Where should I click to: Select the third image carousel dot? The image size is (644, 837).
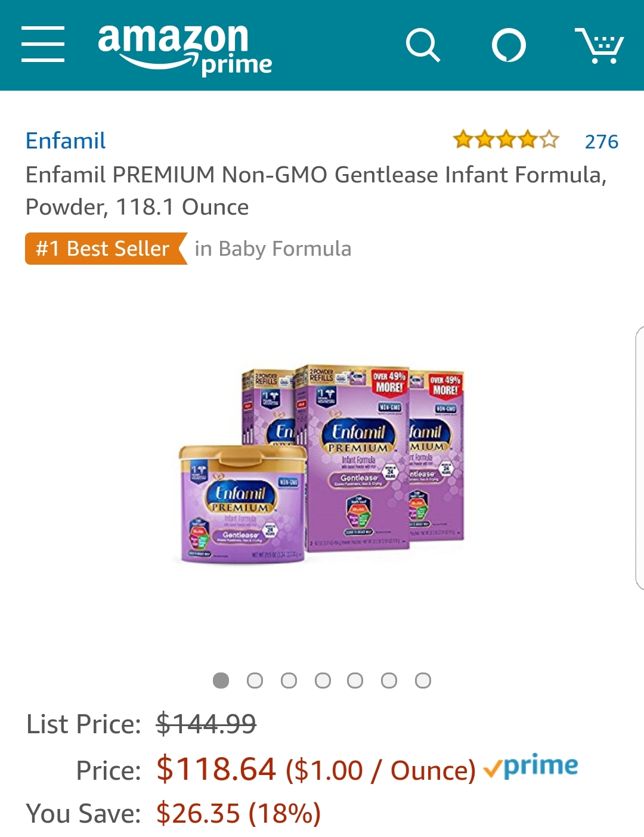[289, 680]
